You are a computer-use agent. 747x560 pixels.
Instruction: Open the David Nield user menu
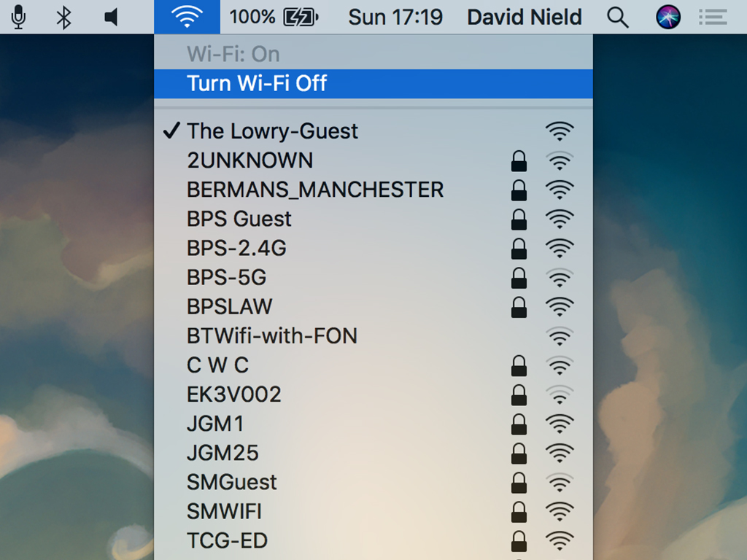tap(524, 17)
